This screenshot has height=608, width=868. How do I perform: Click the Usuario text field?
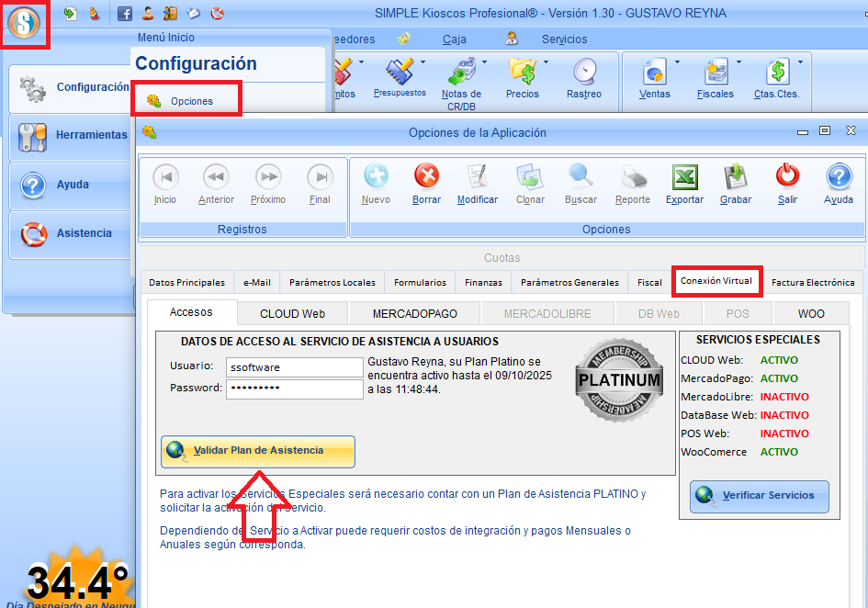click(295, 367)
